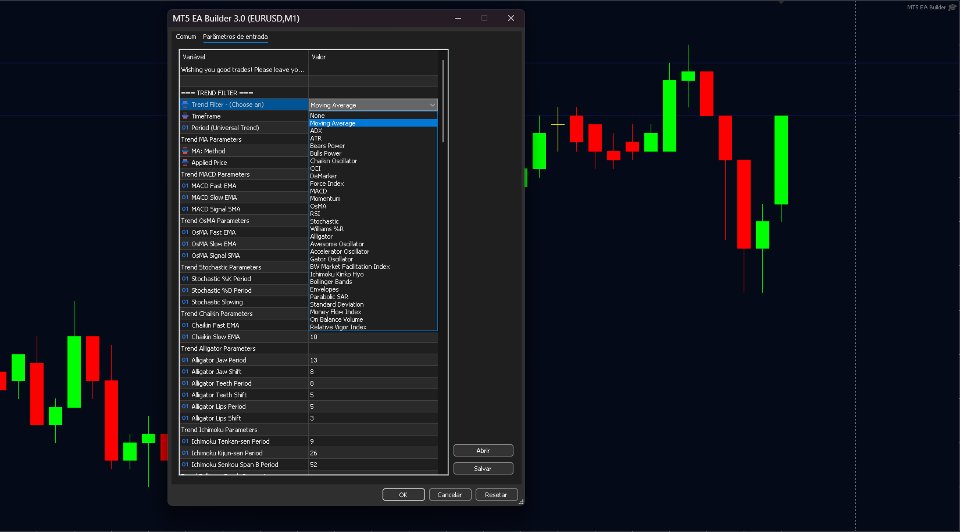This screenshot has height=532, width=960.
Task: Switch to the Comun tab
Action: [x=186, y=37]
